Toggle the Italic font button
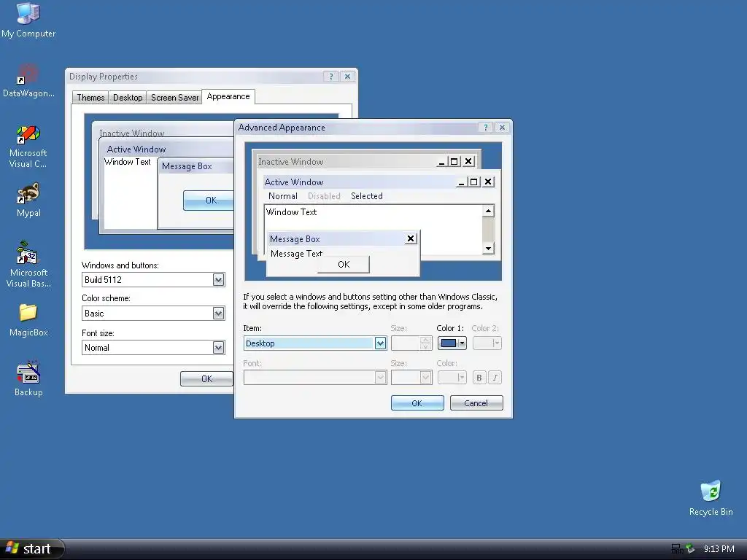Image resolution: width=747 pixels, height=560 pixels. [495, 378]
